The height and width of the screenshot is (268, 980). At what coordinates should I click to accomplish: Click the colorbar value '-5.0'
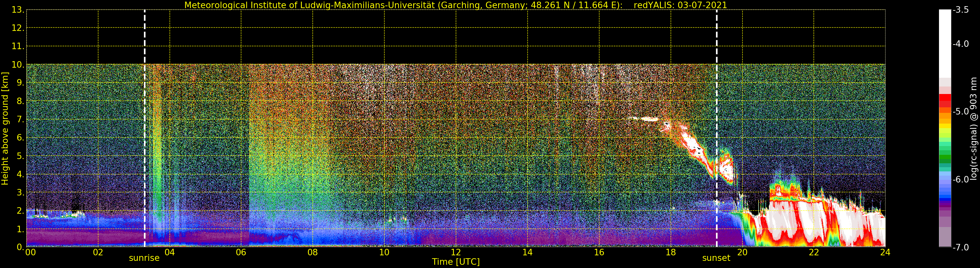click(960, 111)
